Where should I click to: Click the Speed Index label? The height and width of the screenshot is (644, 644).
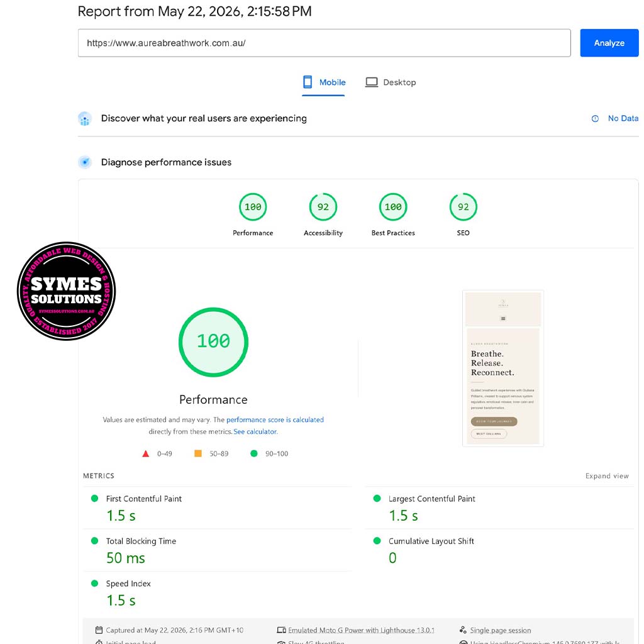click(128, 584)
